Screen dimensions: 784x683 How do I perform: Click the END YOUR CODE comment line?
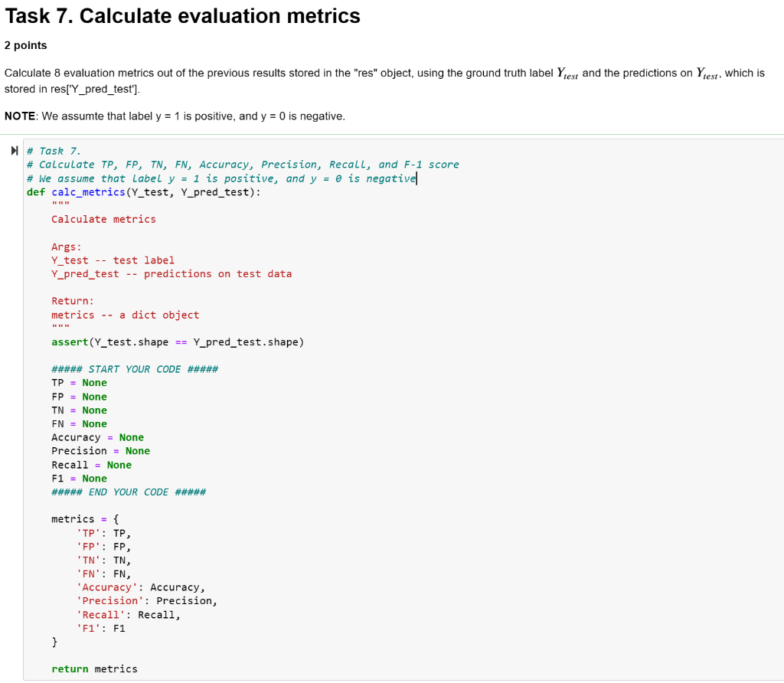tap(126, 492)
